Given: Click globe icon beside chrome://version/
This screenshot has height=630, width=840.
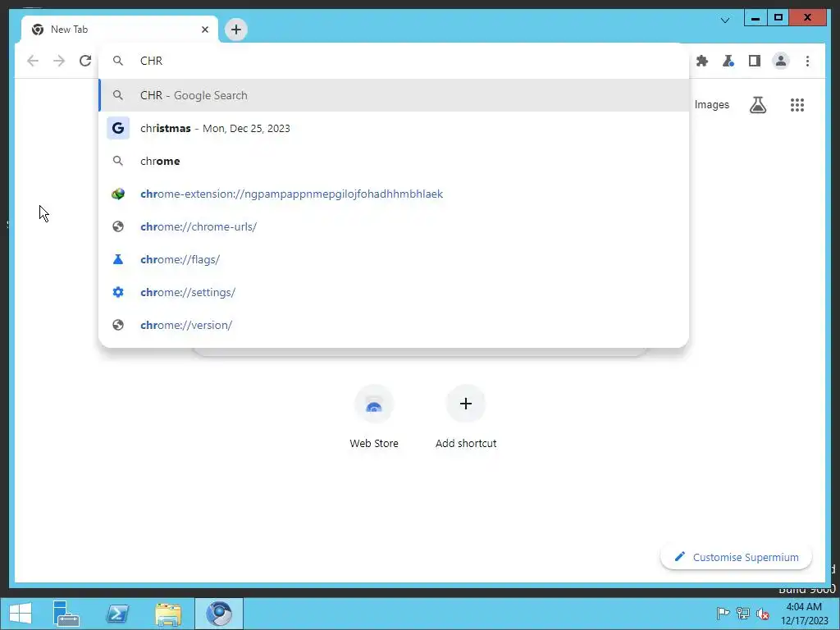Looking at the screenshot, I should [118, 325].
